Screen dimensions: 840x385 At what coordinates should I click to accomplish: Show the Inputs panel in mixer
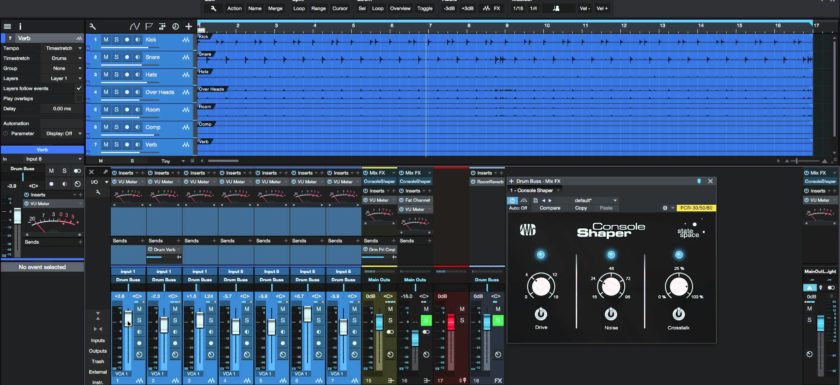pyautogui.click(x=98, y=341)
